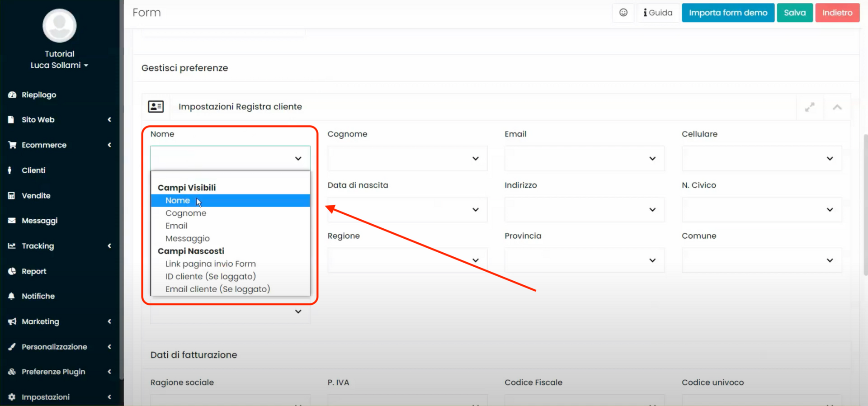
Task: Open the Messaggi sidebar menu item
Action: tap(60, 221)
